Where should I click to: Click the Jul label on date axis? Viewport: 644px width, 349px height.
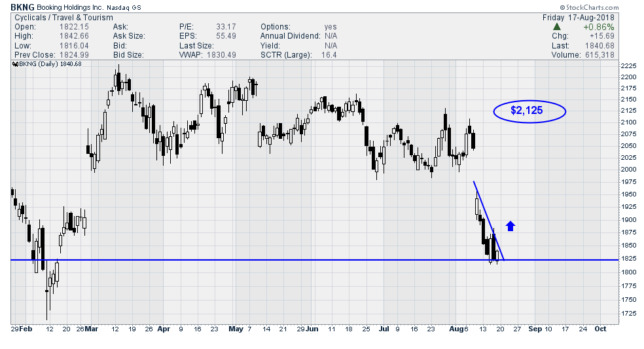tap(384, 329)
